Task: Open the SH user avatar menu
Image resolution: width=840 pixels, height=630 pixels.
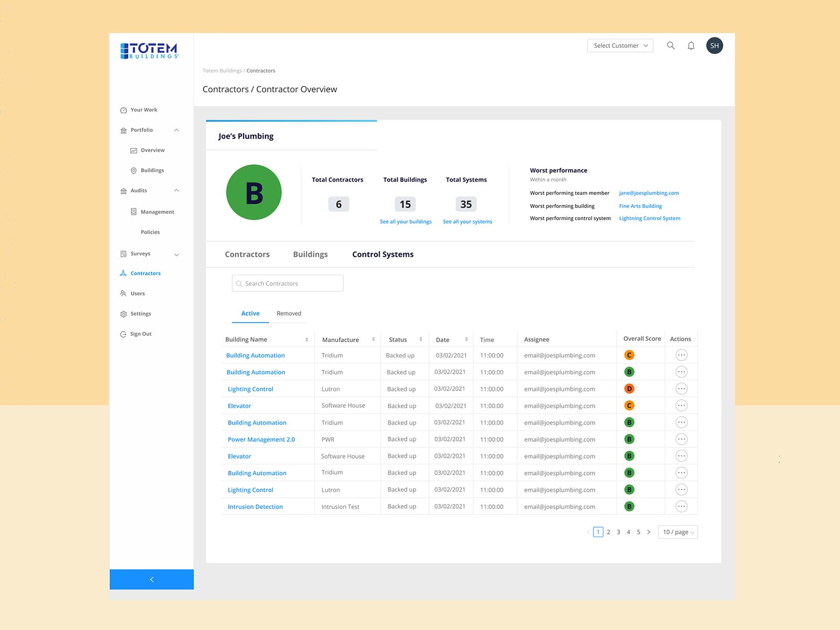Action: click(x=715, y=46)
